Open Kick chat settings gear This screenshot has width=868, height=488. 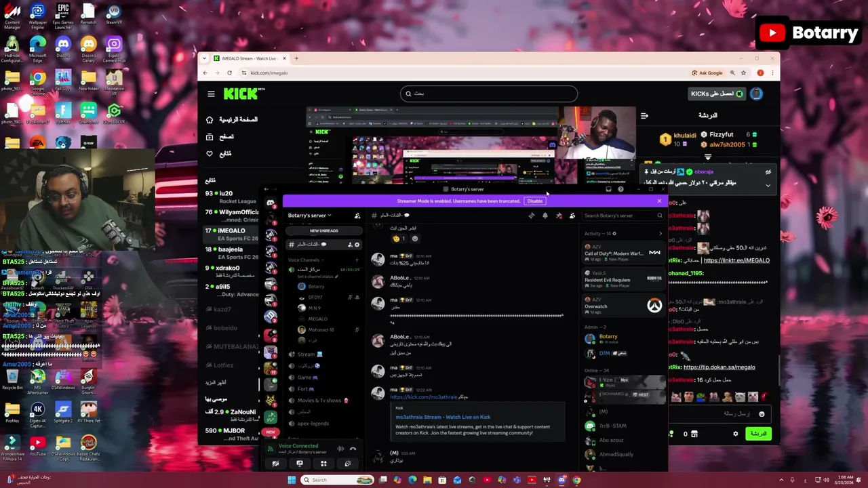point(735,434)
